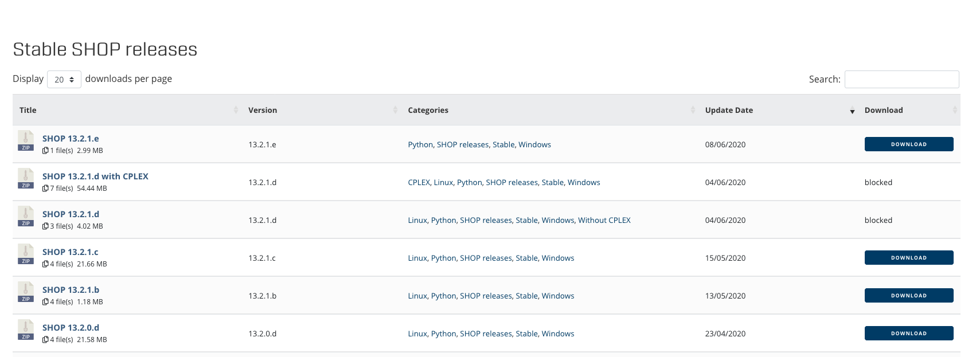The image size is (980, 357).
Task: Click the Stable SHOP releases heading
Action: 105,49
